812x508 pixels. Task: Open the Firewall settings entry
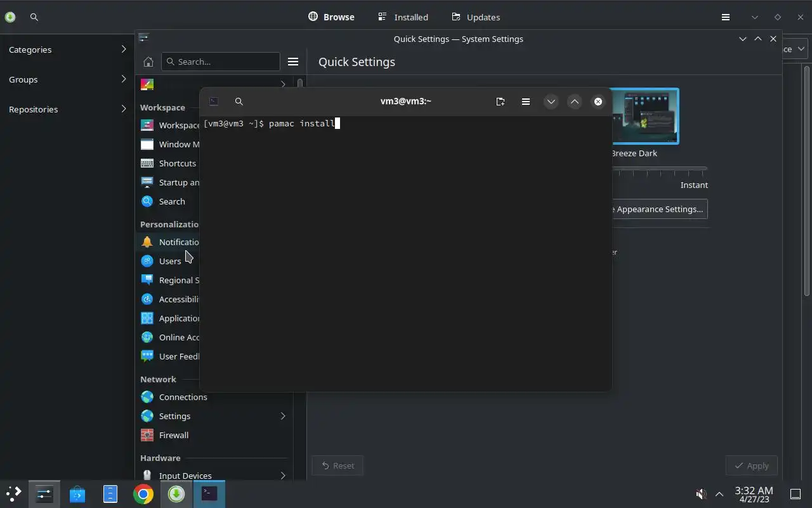click(214, 435)
